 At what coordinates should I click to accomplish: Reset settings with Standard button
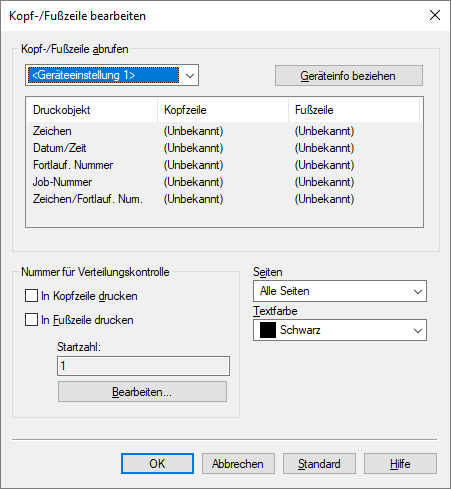point(319,463)
